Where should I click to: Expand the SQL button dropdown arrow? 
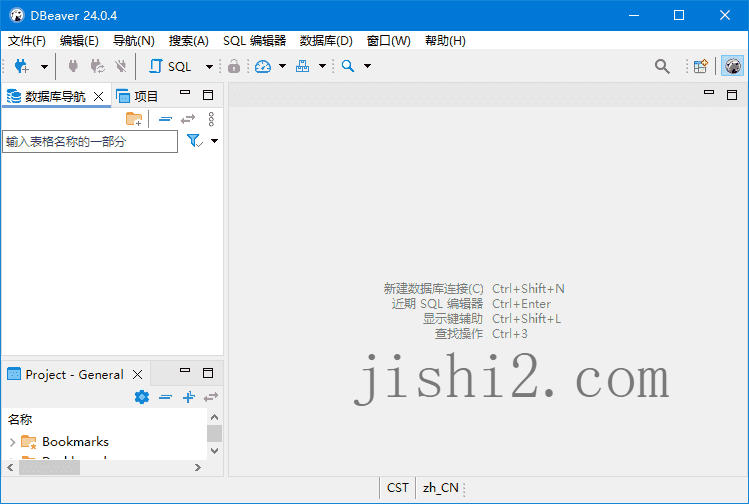point(209,66)
